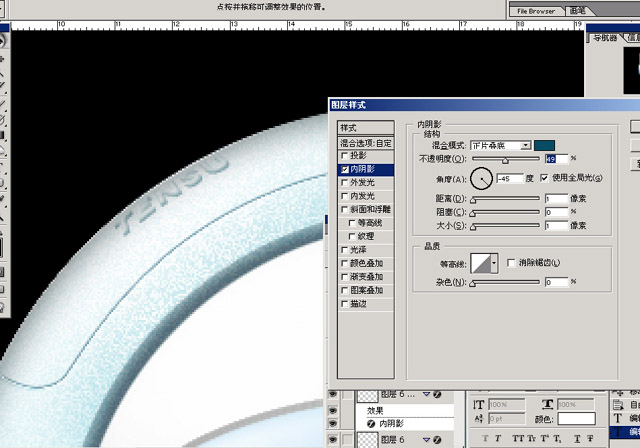Select 混合选项:自定 blending options entry
Screen dimensions: 640x448
366,143
